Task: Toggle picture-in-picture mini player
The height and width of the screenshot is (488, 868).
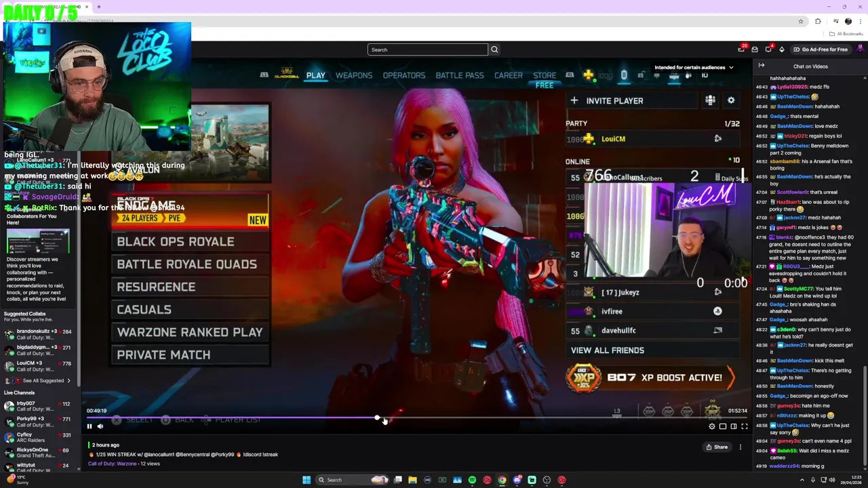Action: click(x=723, y=426)
